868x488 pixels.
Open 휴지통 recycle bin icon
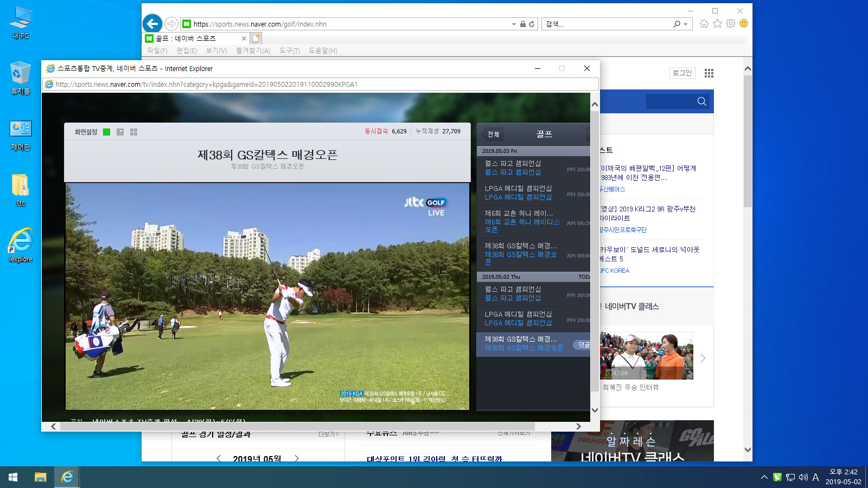21,79
